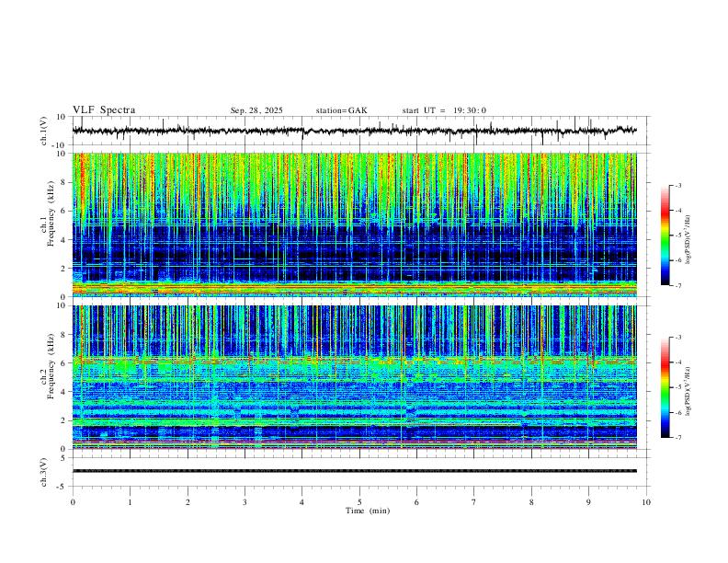
Task: Click the ch.3 flat voltage trace
Action: [x=354, y=471]
